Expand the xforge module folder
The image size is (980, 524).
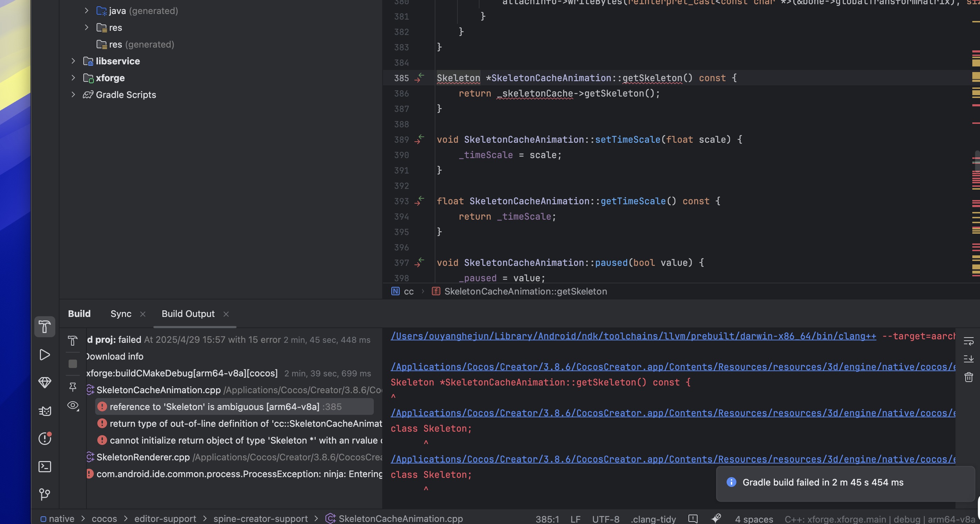click(73, 78)
